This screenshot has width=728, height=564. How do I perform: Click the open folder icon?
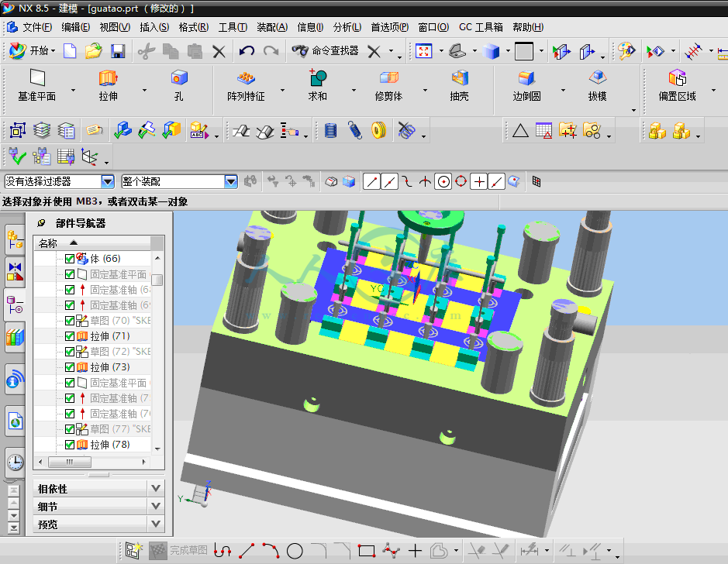[x=94, y=50]
